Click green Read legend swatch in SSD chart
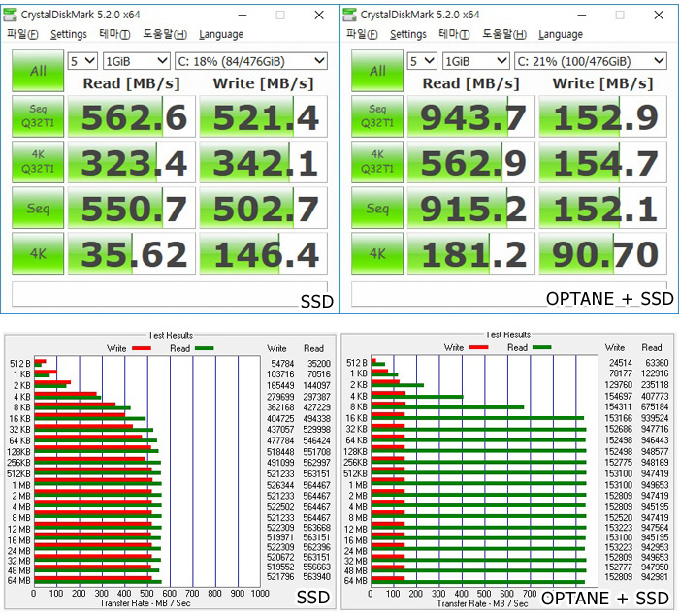 [x=205, y=348]
